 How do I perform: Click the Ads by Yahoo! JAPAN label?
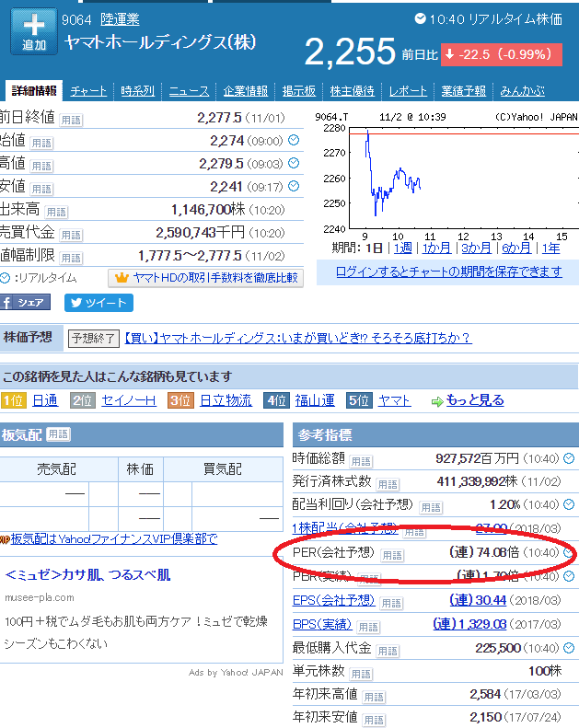pos(236,672)
